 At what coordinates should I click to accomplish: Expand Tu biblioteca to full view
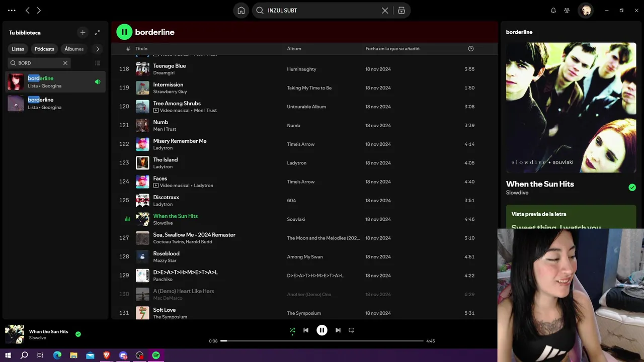97,32
